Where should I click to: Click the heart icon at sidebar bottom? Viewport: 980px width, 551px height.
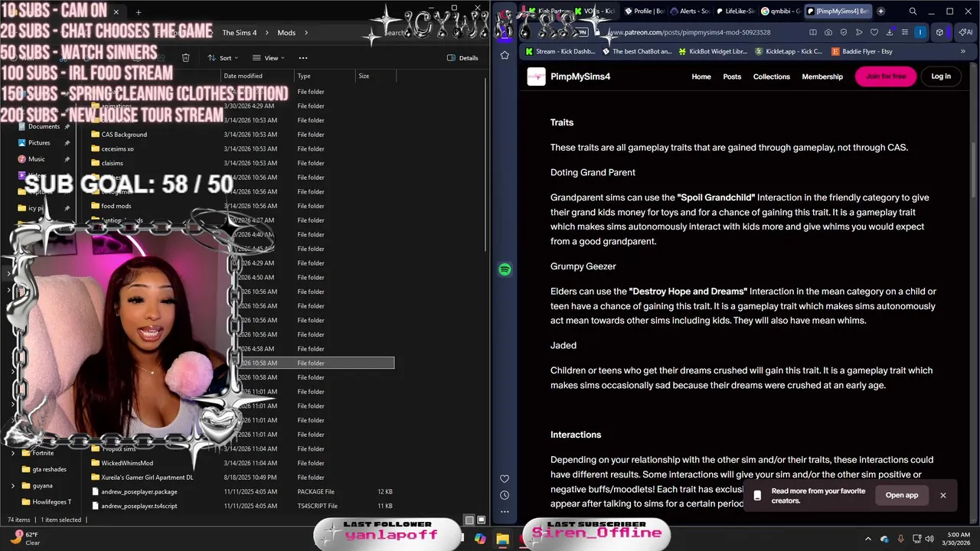[x=505, y=479]
